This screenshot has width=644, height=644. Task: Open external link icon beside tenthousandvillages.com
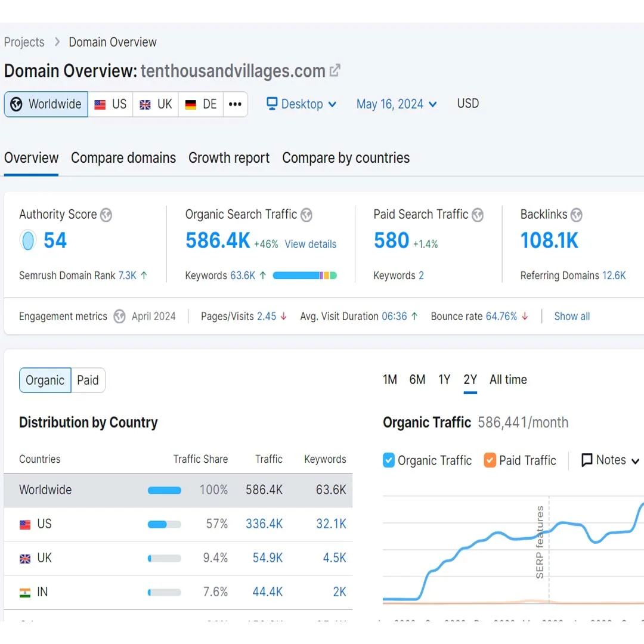point(335,70)
